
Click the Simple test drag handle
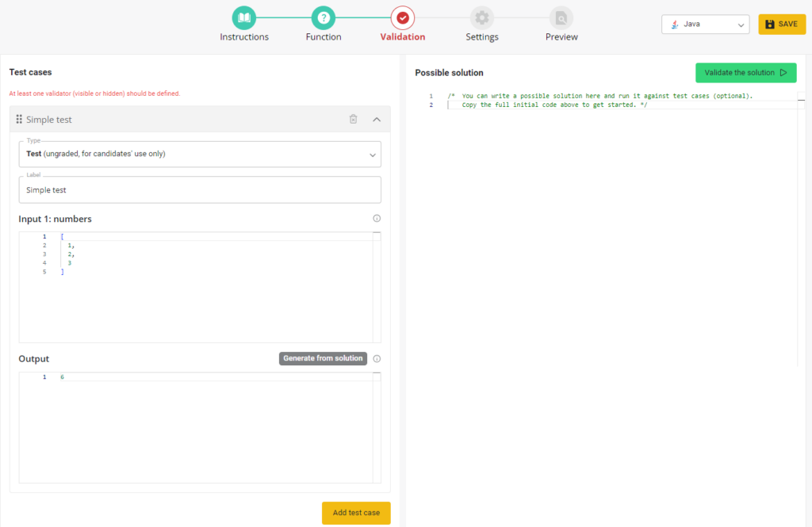pyautogui.click(x=18, y=119)
